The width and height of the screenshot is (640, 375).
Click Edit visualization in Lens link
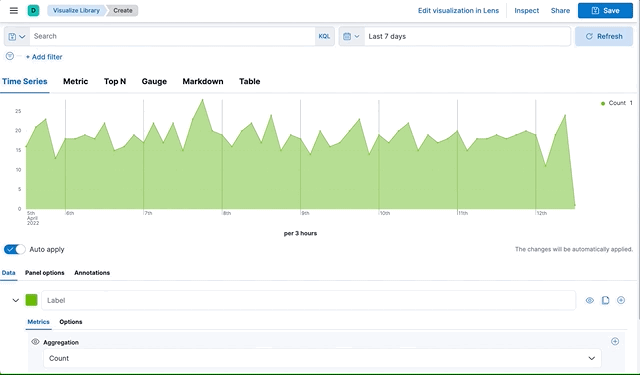(458, 11)
